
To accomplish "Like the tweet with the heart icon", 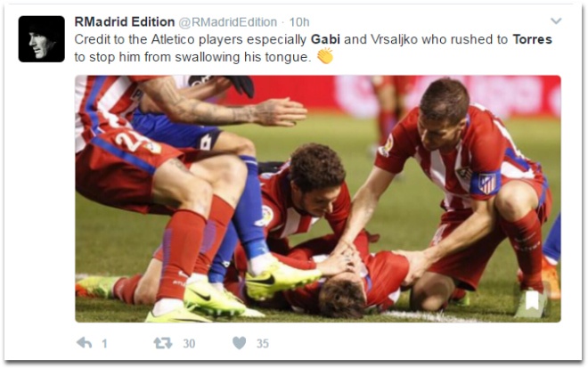I will point(240,343).
